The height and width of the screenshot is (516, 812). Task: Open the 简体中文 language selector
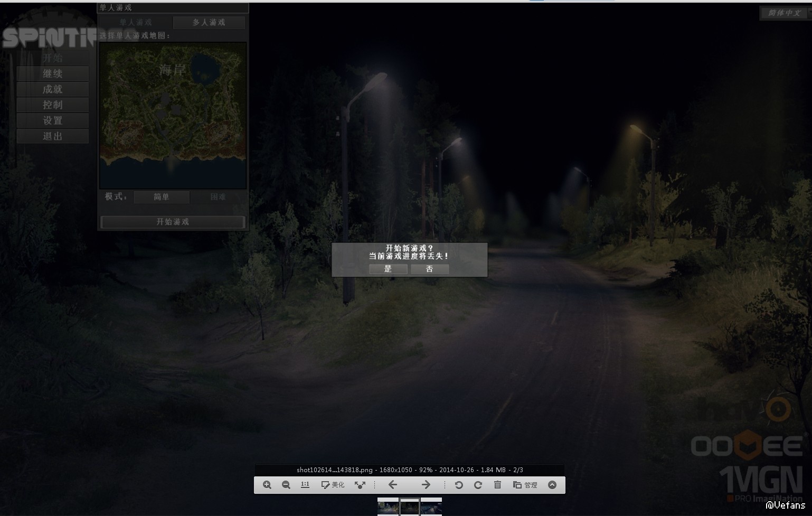pyautogui.click(x=784, y=13)
